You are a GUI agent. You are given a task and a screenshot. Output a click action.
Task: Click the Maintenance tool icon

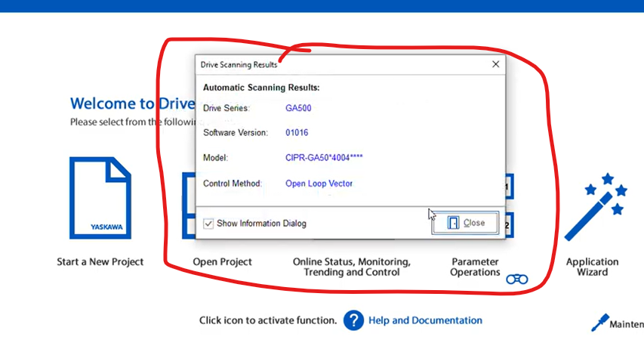pyautogui.click(x=599, y=323)
